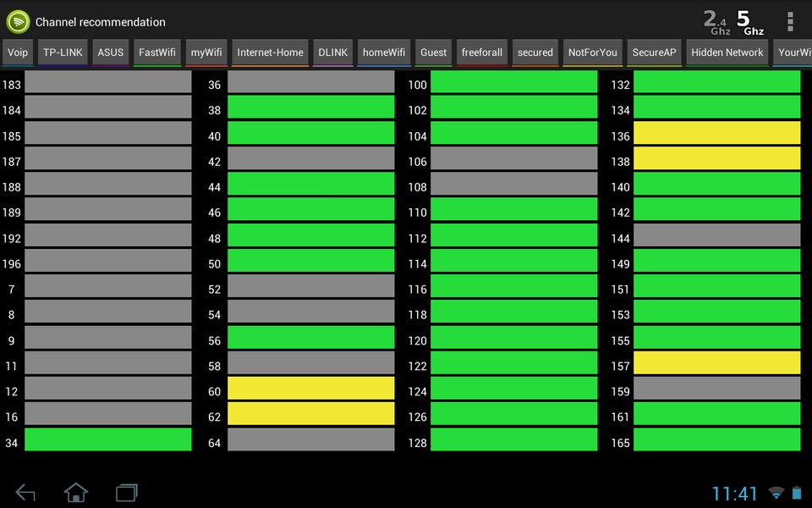Tap the battery icon in system bar
Image resolution: width=812 pixels, height=508 pixels.
pyautogui.click(x=797, y=493)
